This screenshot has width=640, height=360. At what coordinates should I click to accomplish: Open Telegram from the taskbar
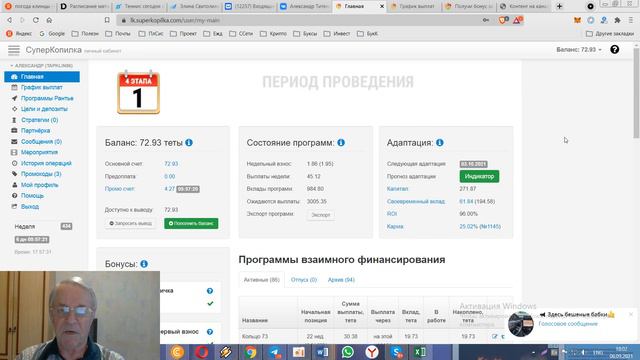[274, 352]
